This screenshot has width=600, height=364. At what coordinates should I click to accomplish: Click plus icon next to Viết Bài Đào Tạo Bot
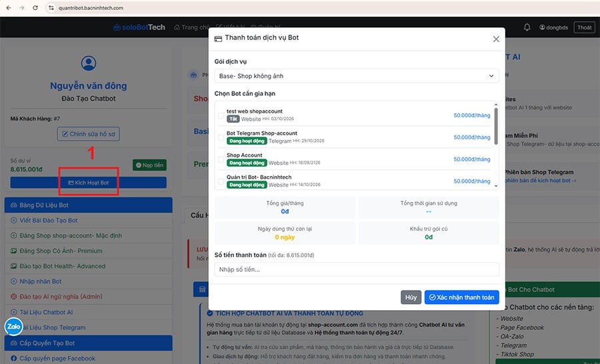click(14, 221)
